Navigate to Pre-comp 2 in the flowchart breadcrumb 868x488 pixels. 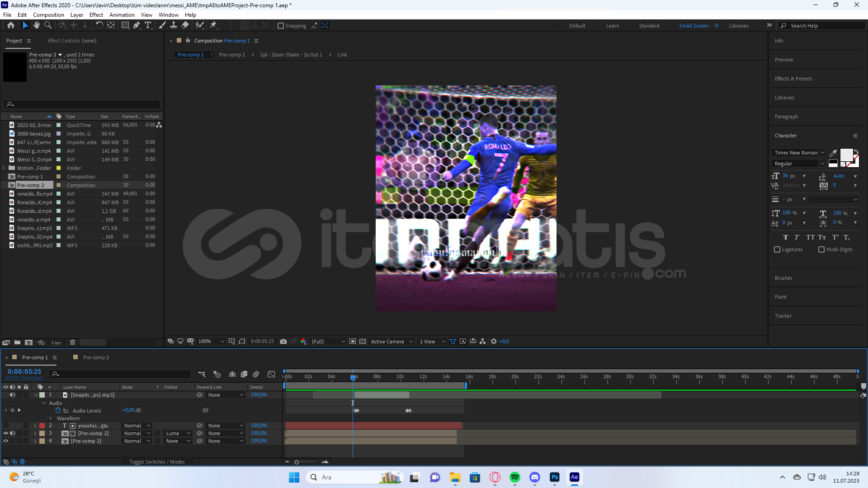pyautogui.click(x=232, y=55)
